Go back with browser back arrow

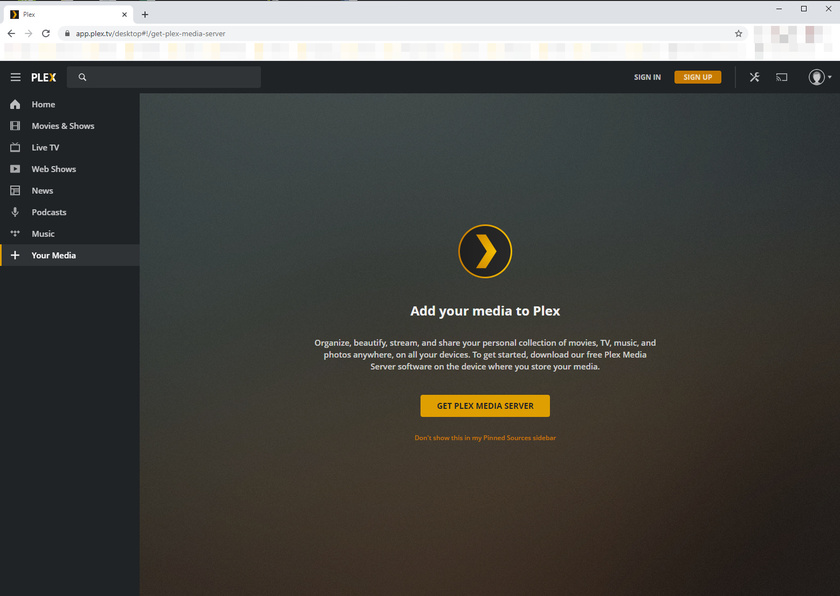[11, 33]
